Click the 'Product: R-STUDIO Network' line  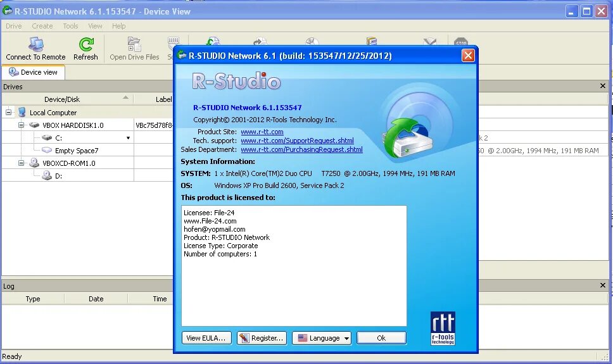click(227, 237)
